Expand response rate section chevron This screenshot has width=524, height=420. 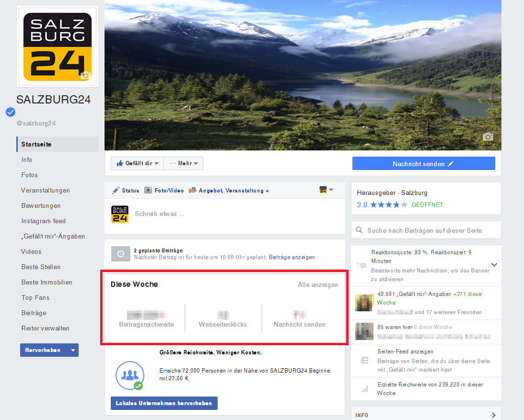click(494, 265)
